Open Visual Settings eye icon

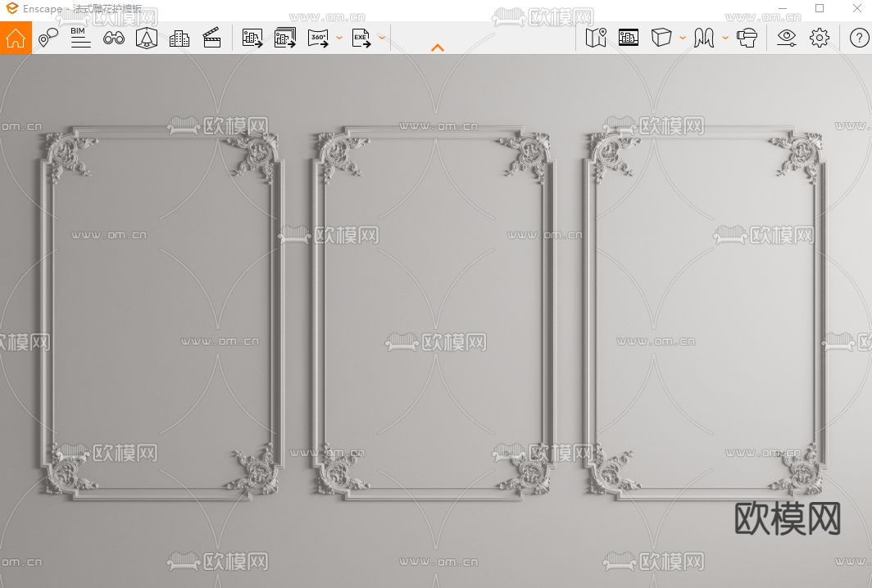[x=787, y=38]
